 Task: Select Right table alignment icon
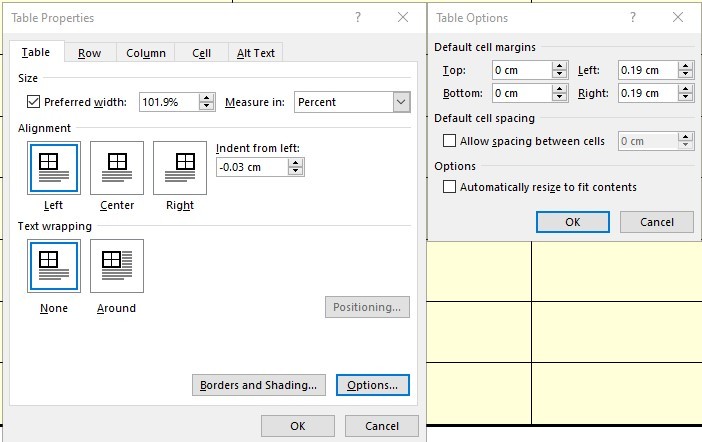pos(180,168)
